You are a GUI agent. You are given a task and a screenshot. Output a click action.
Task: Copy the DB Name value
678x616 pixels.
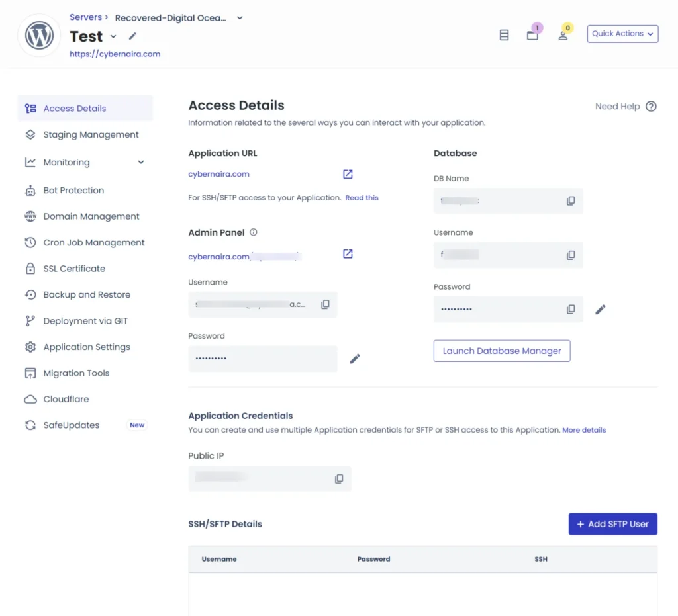pyautogui.click(x=571, y=200)
